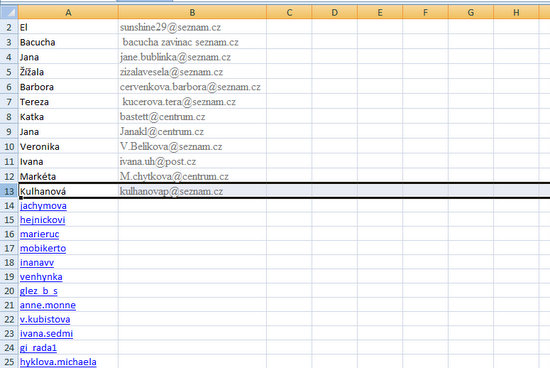Open the mobikerto hyperlink
Screen dimensions: 550x368
point(43,248)
